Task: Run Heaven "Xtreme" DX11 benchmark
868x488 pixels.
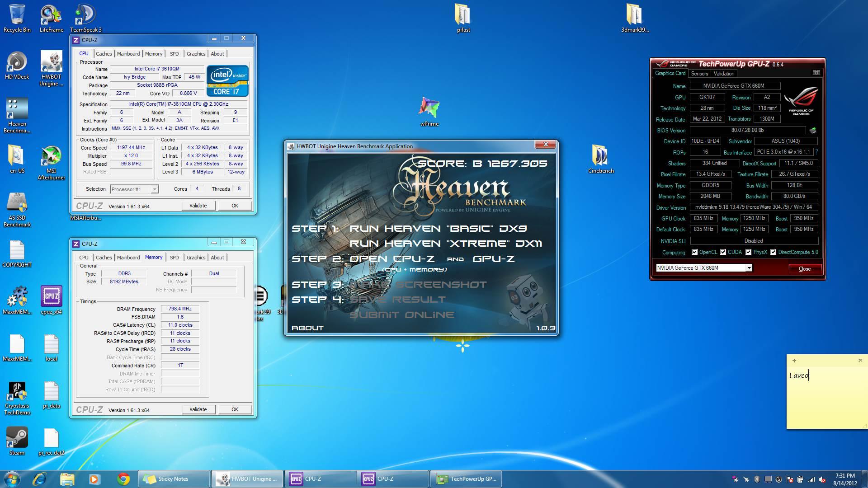Action: 446,244
